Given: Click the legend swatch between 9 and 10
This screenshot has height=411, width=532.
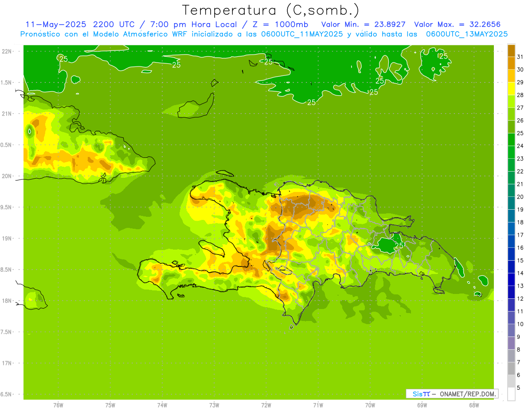Looking at the screenshot, I should tap(511, 330).
